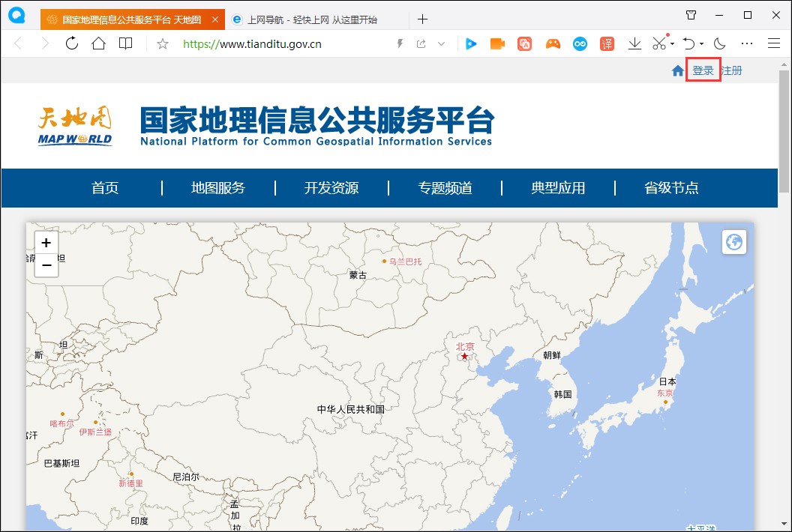Click the home icon beside 登录
Screen dimensions: 792x532
click(x=677, y=70)
